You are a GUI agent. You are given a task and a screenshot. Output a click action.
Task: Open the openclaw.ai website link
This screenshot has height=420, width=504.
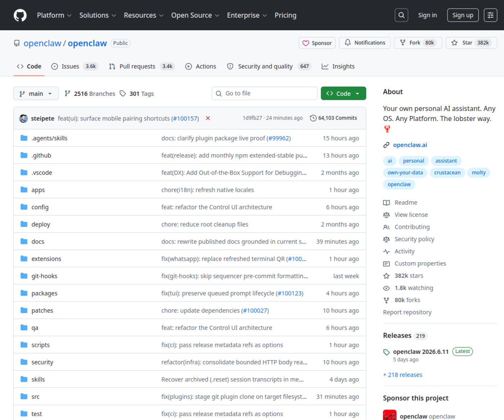[x=410, y=145]
